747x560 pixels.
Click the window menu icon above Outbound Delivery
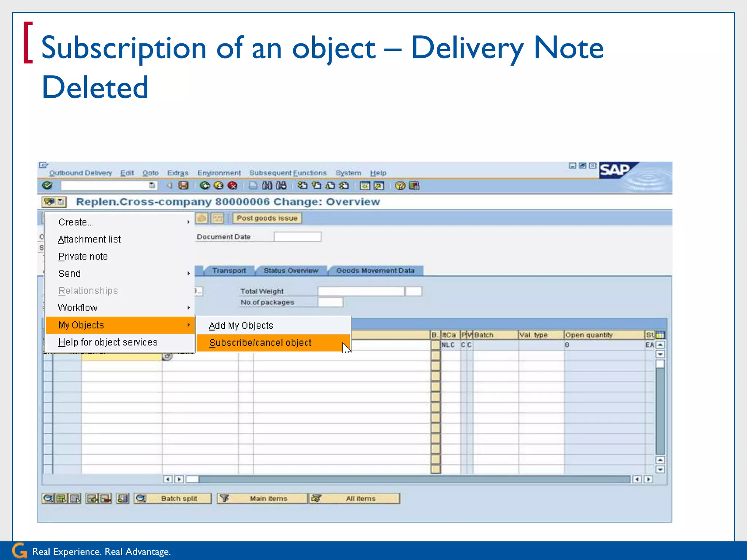(x=43, y=165)
